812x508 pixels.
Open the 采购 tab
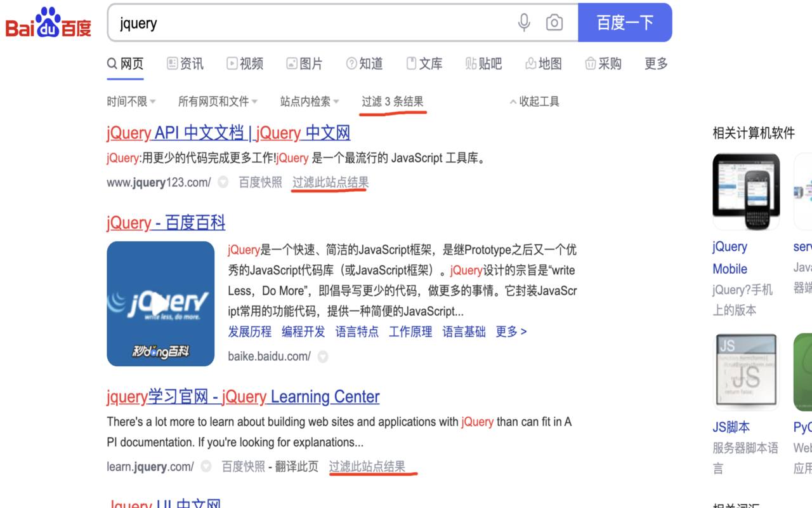pos(603,63)
